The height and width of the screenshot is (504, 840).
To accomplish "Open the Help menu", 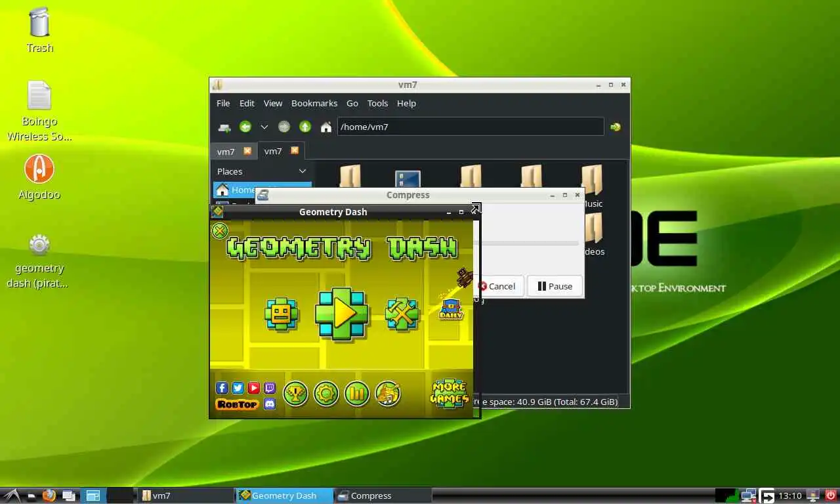I will (406, 103).
